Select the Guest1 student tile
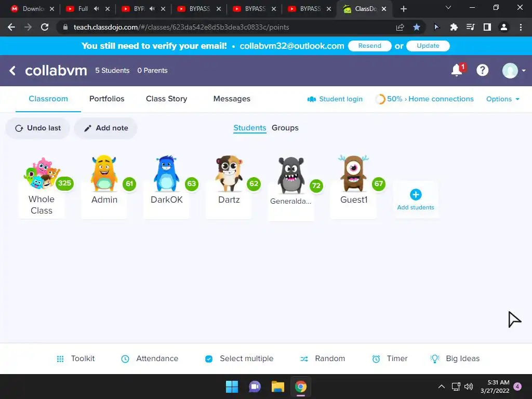Screen dimensions: 532x399 353,187
